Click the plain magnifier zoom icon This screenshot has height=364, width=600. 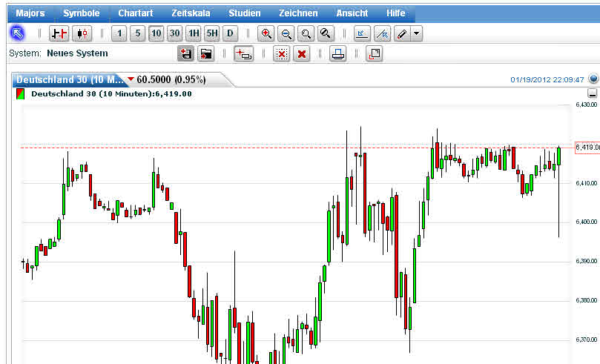coord(306,33)
